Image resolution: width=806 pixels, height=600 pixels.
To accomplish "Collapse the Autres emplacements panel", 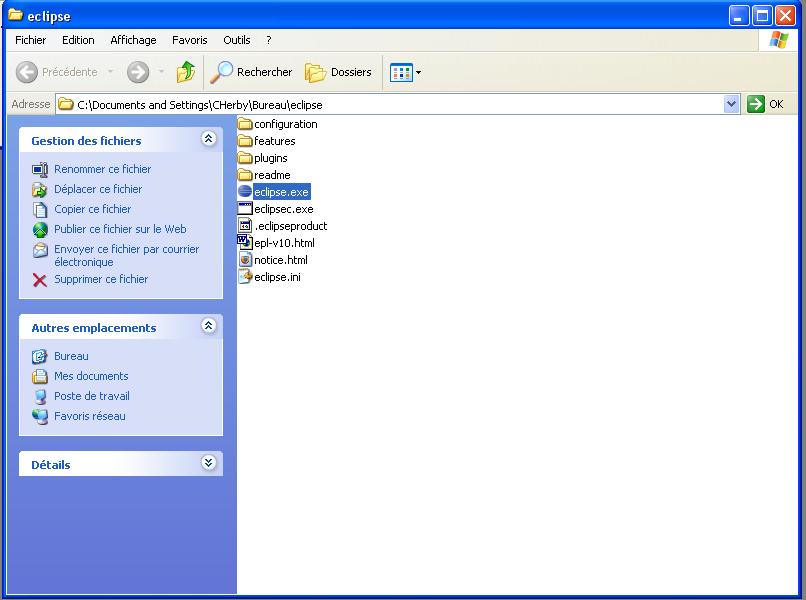I will 208,326.
